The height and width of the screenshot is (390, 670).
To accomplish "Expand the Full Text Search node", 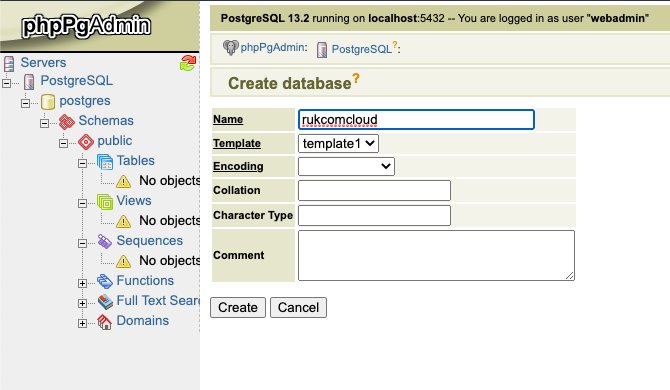I will [x=82, y=303].
